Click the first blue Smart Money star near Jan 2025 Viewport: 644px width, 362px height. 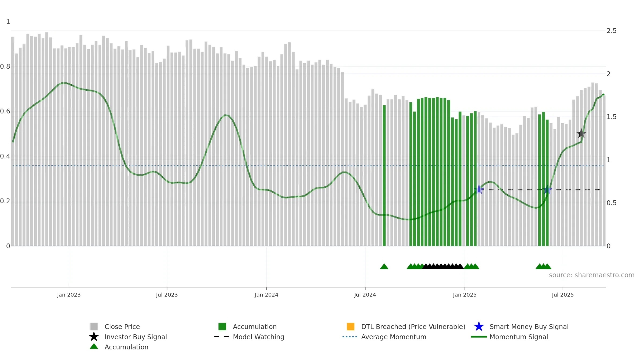[x=479, y=190]
